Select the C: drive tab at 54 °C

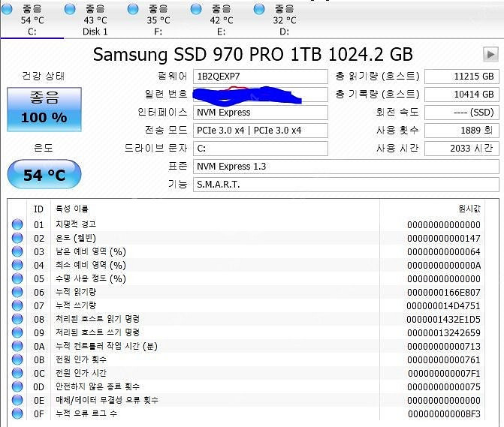coord(32,20)
